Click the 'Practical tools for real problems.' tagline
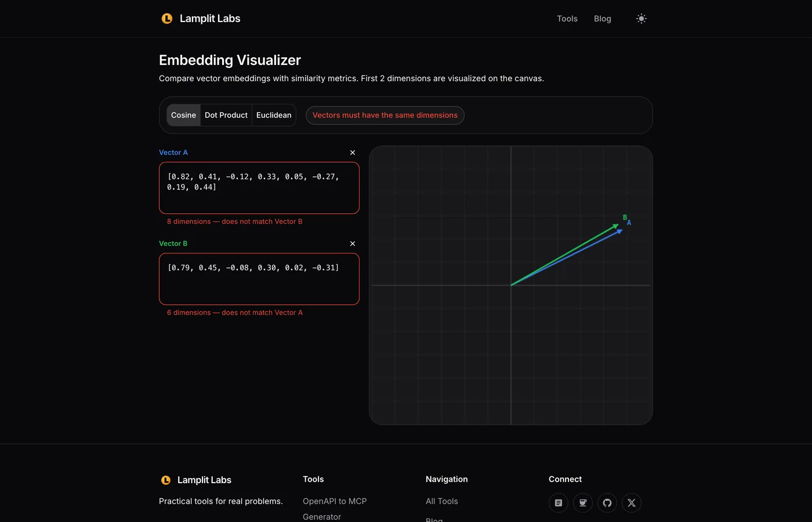Image resolution: width=812 pixels, height=522 pixels. 221,501
